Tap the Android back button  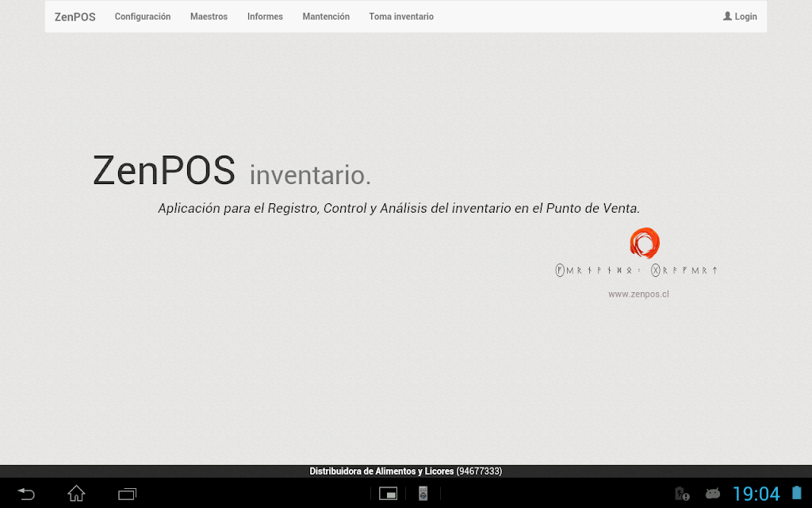point(26,494)
